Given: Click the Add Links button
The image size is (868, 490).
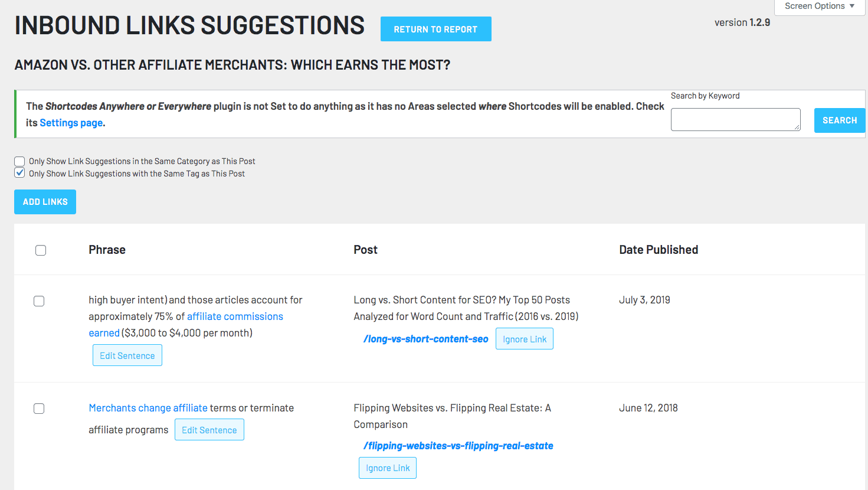Looking at the screenshot, I should click(45, 202).
